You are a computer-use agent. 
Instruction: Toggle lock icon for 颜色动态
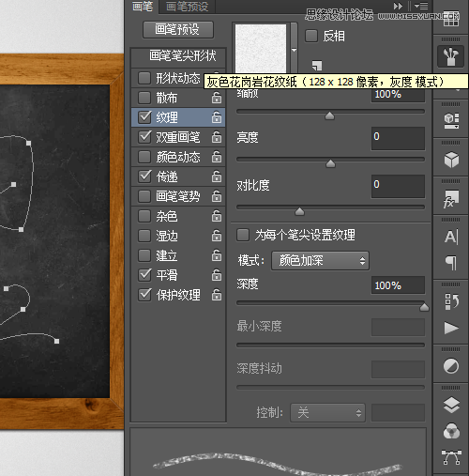pos(217,157)
